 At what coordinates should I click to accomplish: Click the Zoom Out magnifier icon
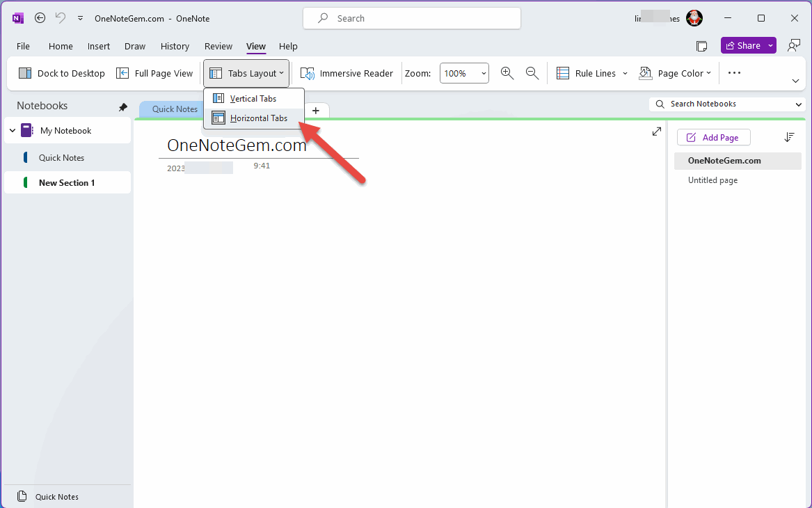[x=532, y=73]
